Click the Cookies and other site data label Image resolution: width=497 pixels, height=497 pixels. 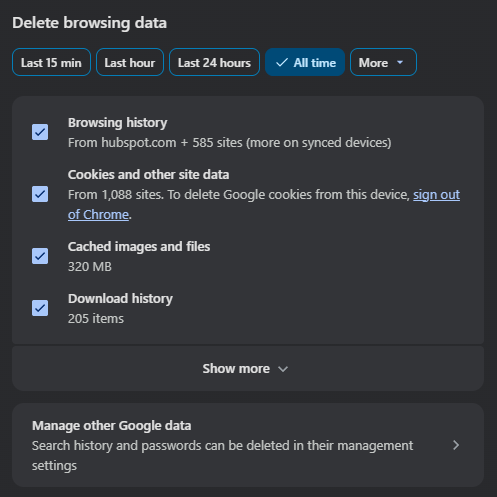tap(149, 175)
